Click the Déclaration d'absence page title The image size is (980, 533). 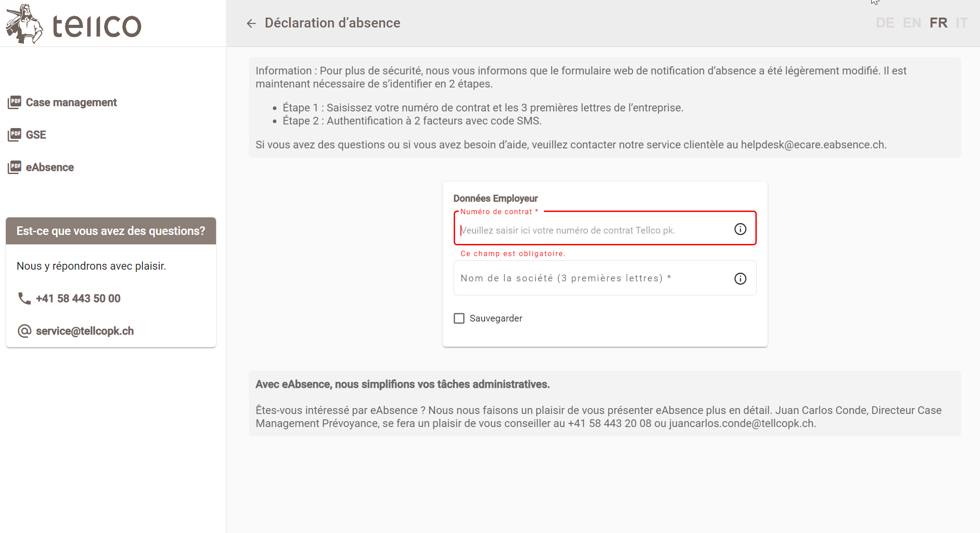pyautogui.click(x=332, y=23)
